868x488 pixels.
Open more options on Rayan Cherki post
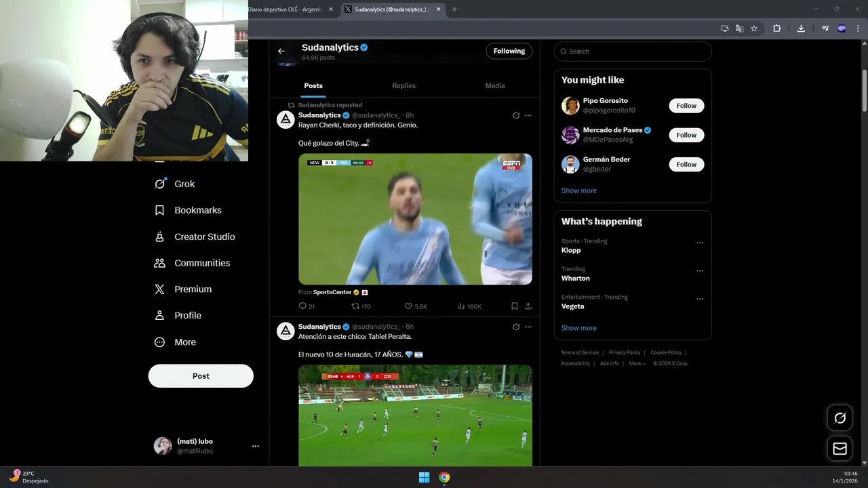pyautogui.click(x=528, y=115)
